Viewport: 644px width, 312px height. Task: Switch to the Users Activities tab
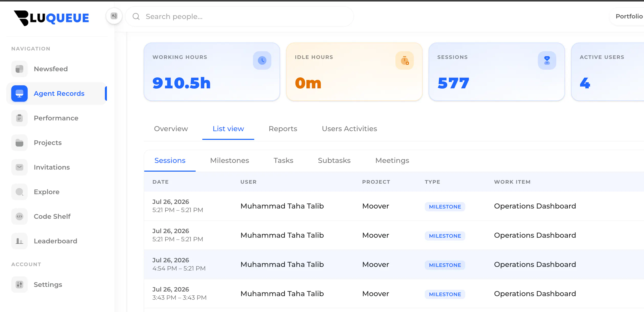click(x=349, y=129)
